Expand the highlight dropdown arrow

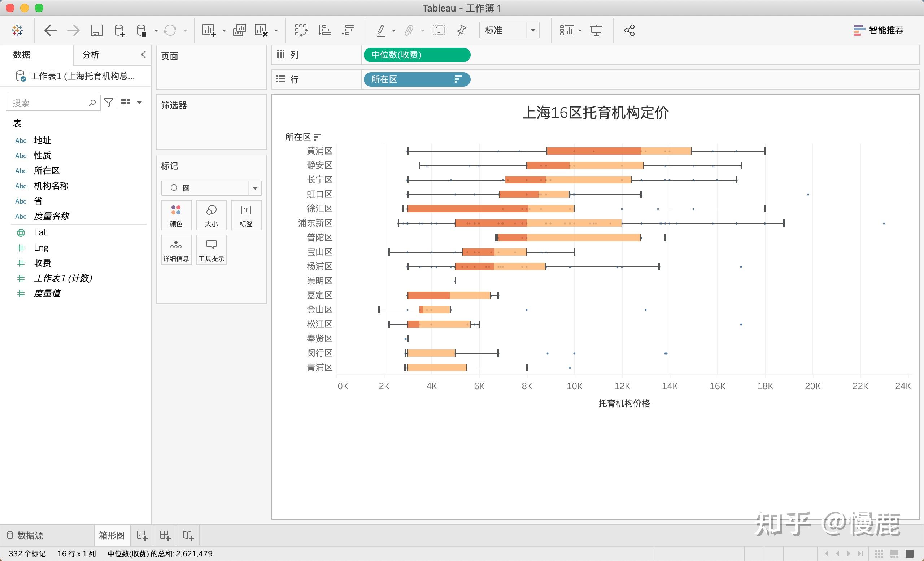(394, 31)
